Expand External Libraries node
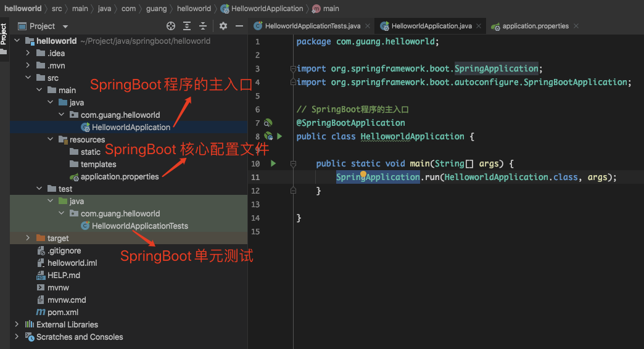The width and height of the screenshot is (644, 349). click(17, 324)
